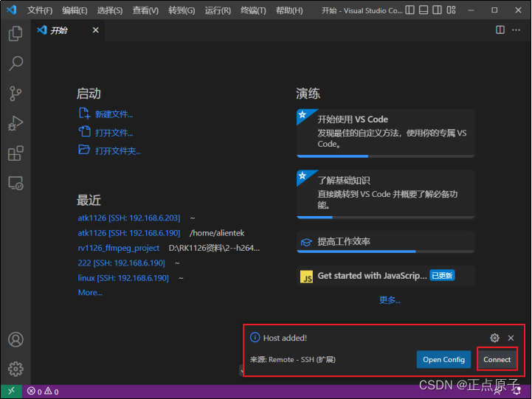This screenshot has height=399, width=532.
Task: Open recent linux SSH 192.168.6.190
Action: (x=123, y=278)
